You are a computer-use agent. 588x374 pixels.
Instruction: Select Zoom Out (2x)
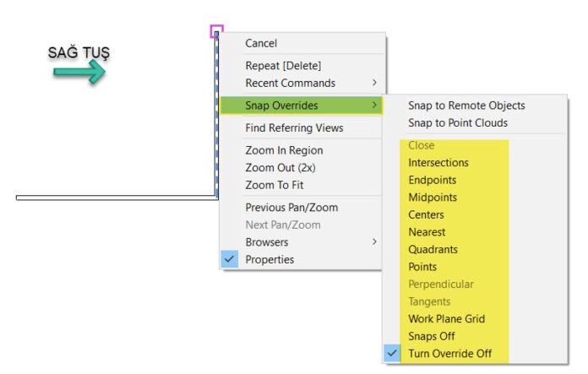[280, 167]
